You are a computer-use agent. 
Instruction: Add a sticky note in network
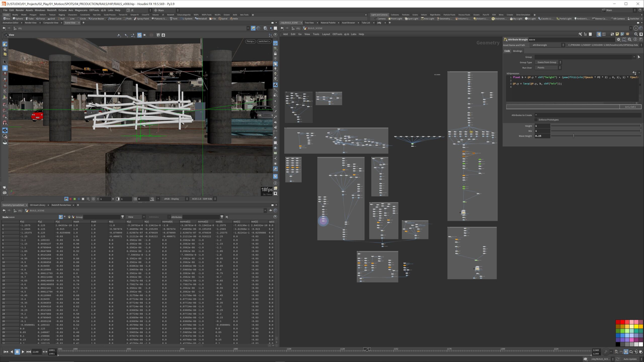point(617,34)
